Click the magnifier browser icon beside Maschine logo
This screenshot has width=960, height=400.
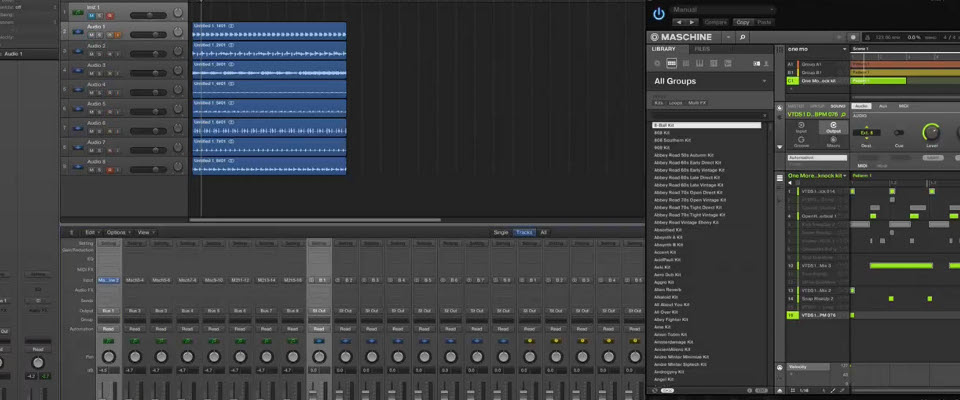742,37
